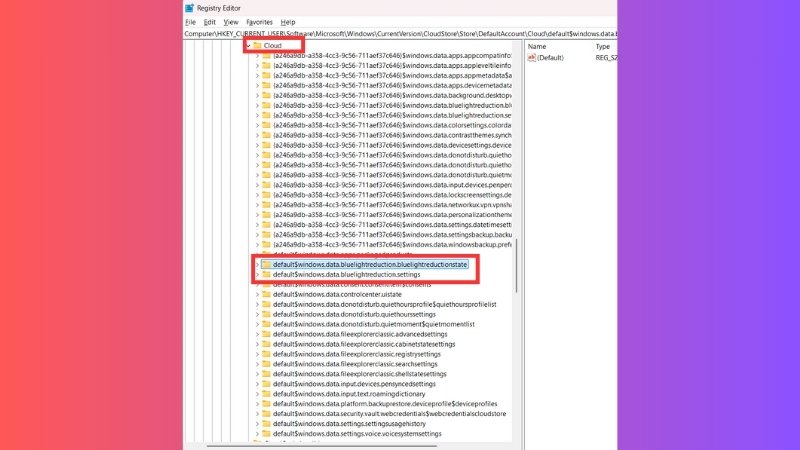Screen dimensions: 800x450
Task: Click the Type column header
Action: tap(605, 46)
